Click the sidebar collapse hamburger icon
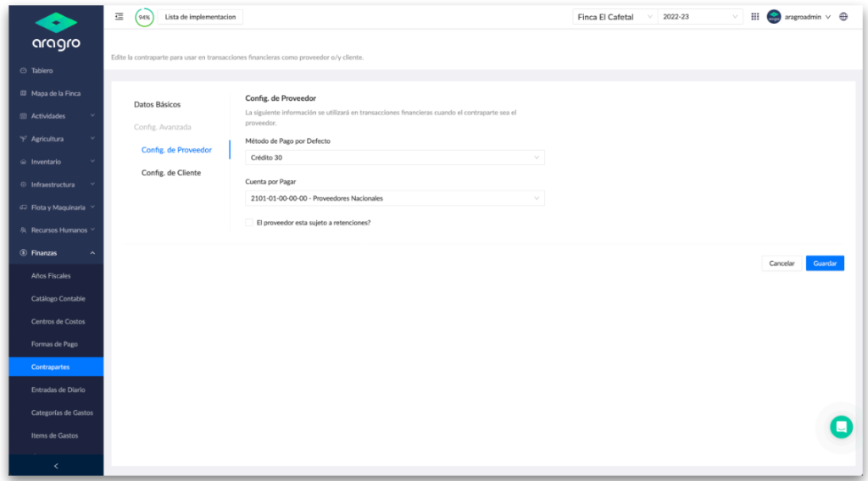The height and width of the screenshot is (481, 868). point(119,17)
